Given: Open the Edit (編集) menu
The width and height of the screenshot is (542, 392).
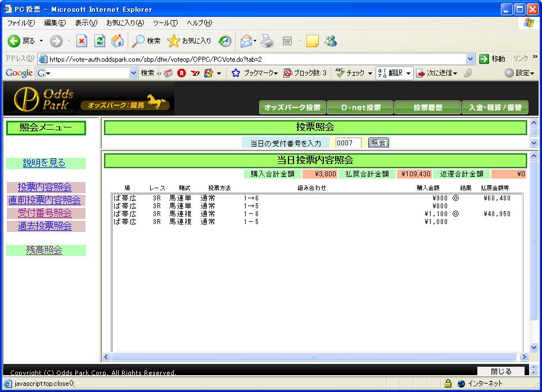Looking at the screenshot, I should pos(55,23).
